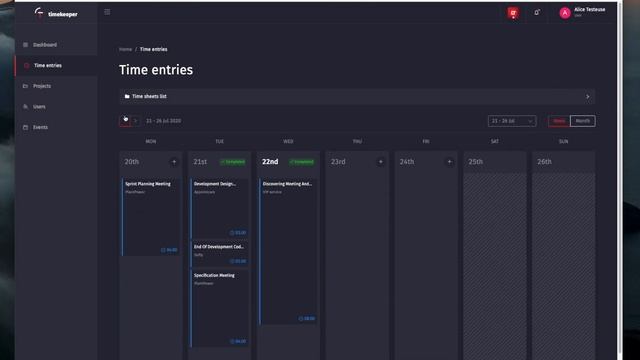
Task: Switch to Month view
Action: pyautogui.click(x=582, y=121)
